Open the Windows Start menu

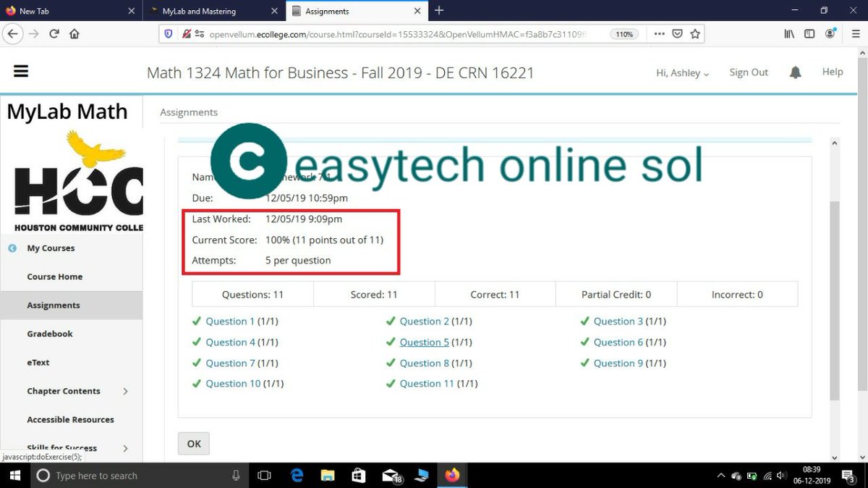(15, 476)
